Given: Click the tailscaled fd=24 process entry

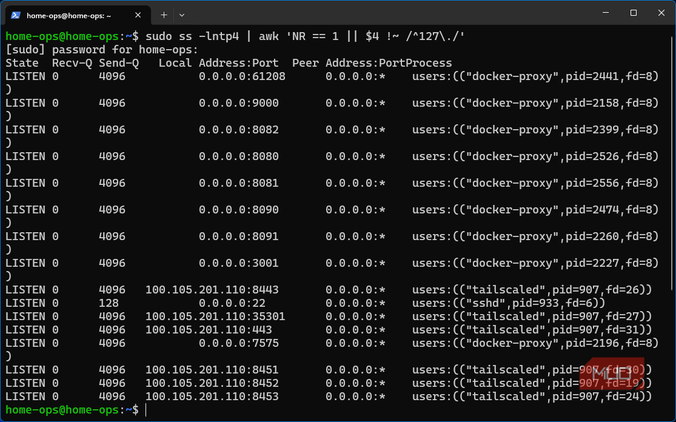Looking at the screenshot, I should point(532,397).
